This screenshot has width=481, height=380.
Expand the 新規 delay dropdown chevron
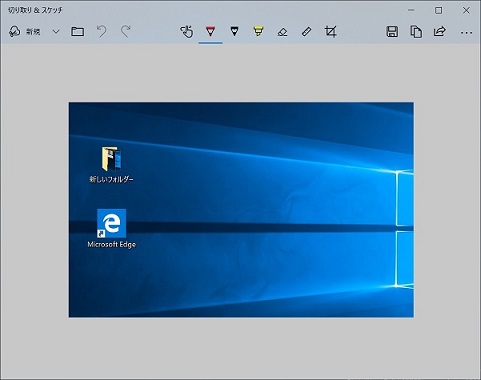click(x=56, y=32)
